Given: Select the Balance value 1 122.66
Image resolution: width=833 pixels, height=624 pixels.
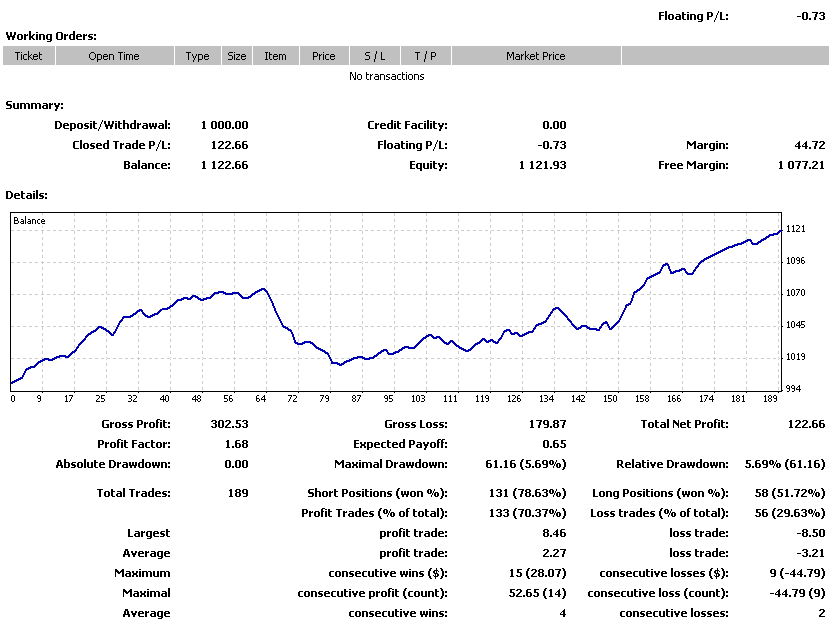Looking at the screenshot, I should [x=224, y=165].
